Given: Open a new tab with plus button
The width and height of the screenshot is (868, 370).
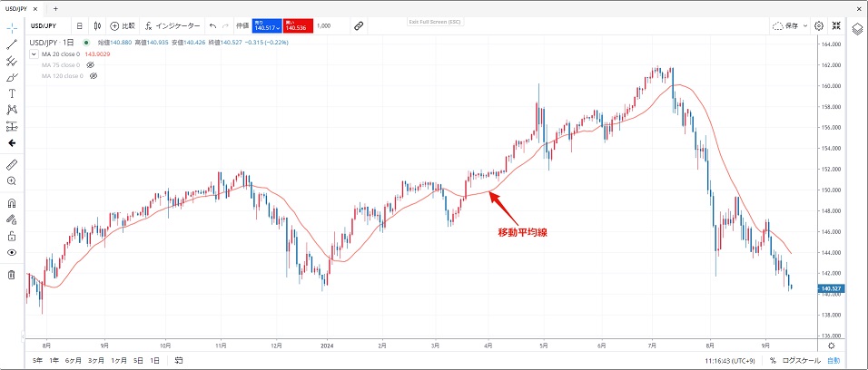Looking at the screenshot, I should point(55,7).
